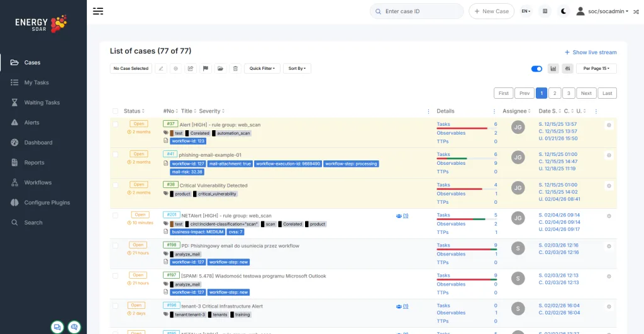
Task: Turn off the blue toggle switch
Action: point(536,69)
